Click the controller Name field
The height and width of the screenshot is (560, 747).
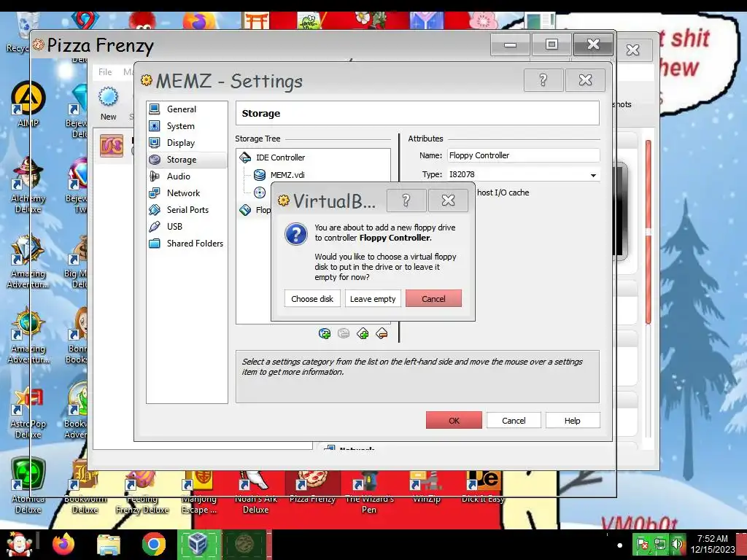(x=523, y=155)
